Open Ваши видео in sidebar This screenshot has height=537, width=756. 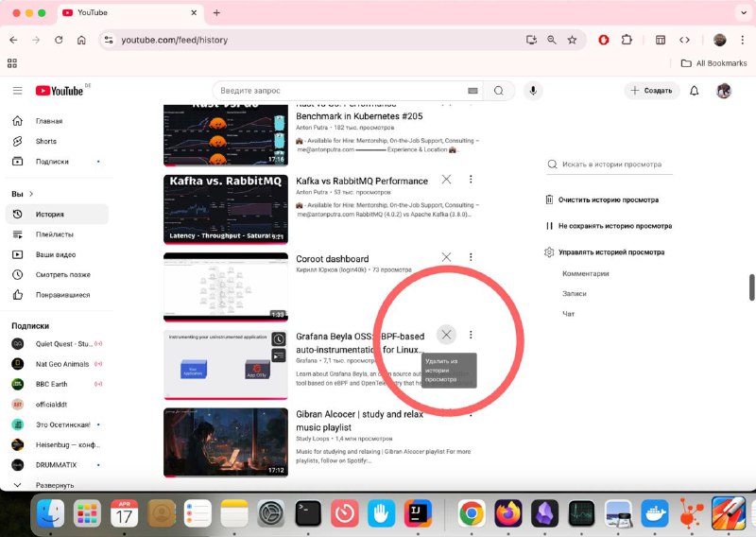point(57,254)
